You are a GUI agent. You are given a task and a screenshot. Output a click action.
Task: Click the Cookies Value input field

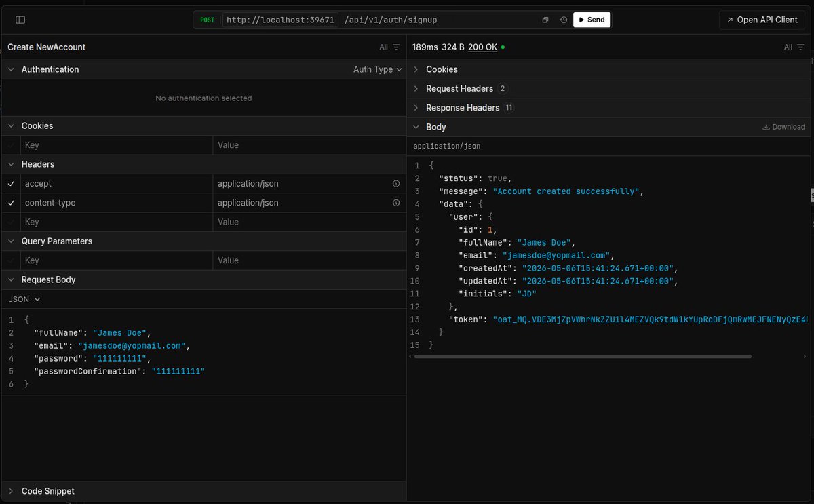309,145
